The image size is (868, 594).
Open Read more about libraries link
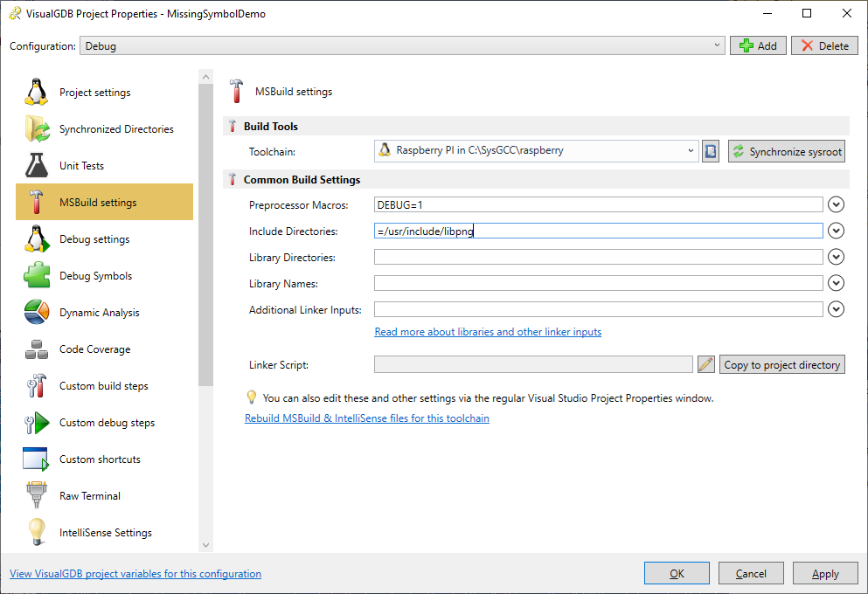(488, 332)
